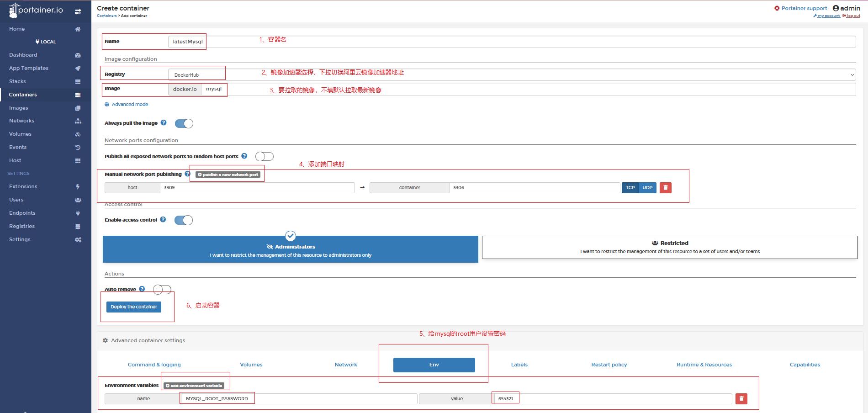Click env variable name field MYSQL_ROOT_PASSWORD
Image resolution: width=868 pixels, height=413 pixels.
299,399
